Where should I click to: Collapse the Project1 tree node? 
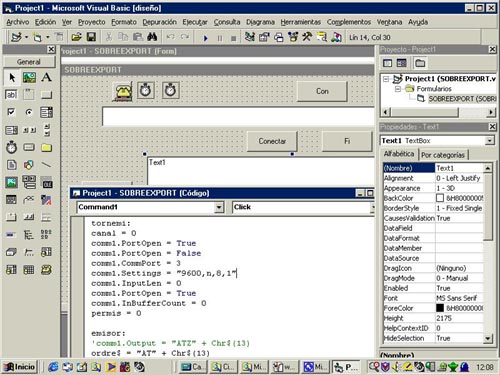point(386,79)
